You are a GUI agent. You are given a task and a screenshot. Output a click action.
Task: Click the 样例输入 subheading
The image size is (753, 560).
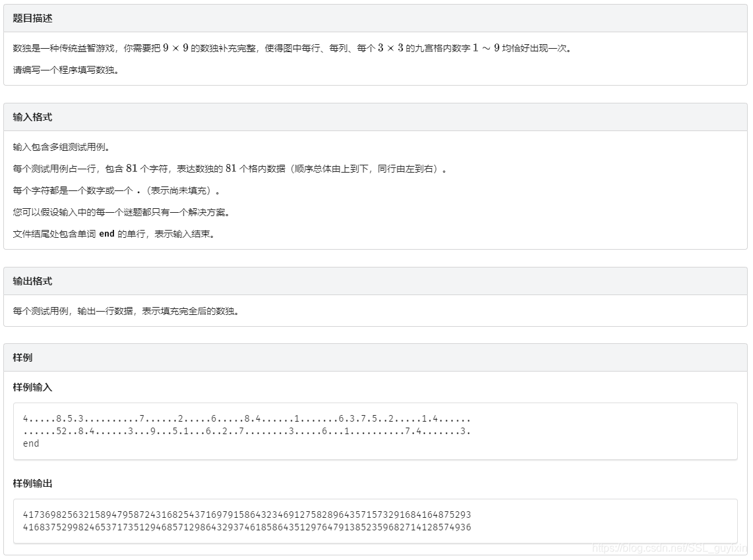tap(32, 387)
